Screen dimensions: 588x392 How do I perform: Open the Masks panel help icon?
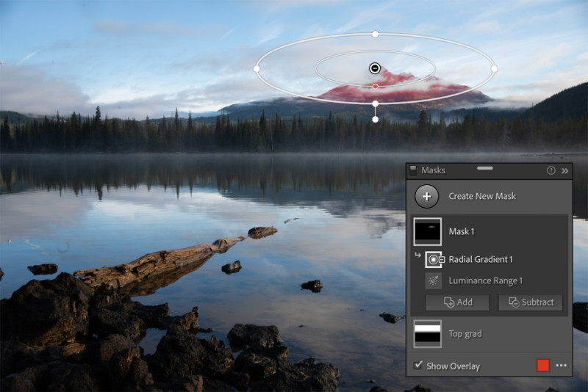pos(551,170)
